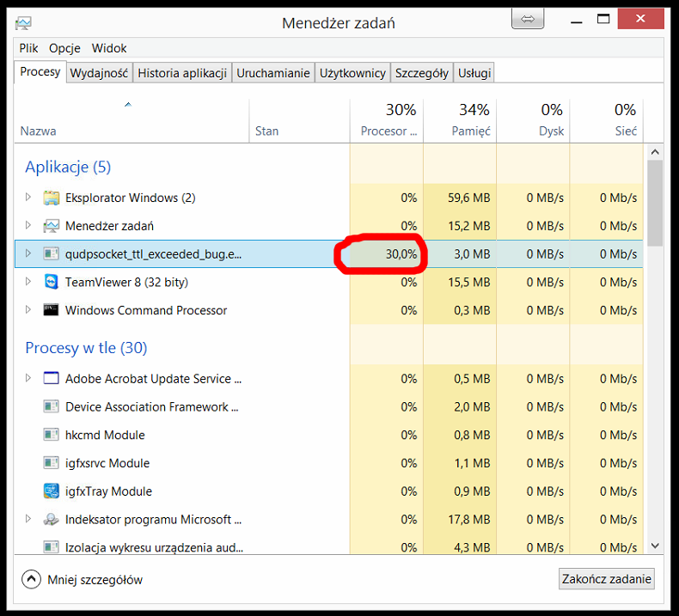Select the hkcmd Module process row

105,436
